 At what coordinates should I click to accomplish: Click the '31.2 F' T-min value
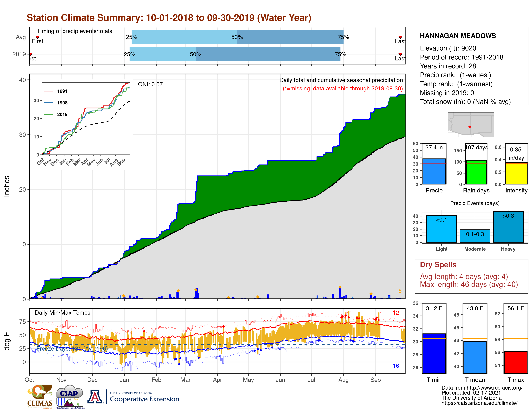pos(434,308)
